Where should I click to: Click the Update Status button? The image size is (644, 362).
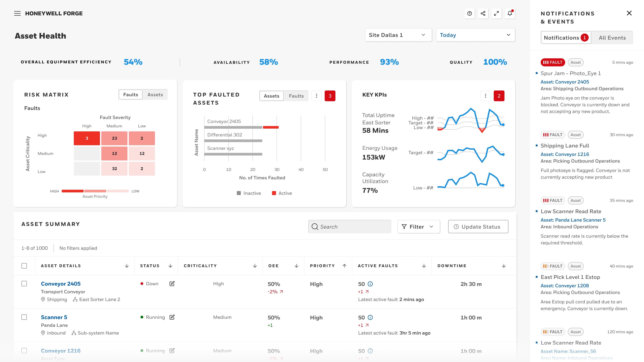(478, 227)
